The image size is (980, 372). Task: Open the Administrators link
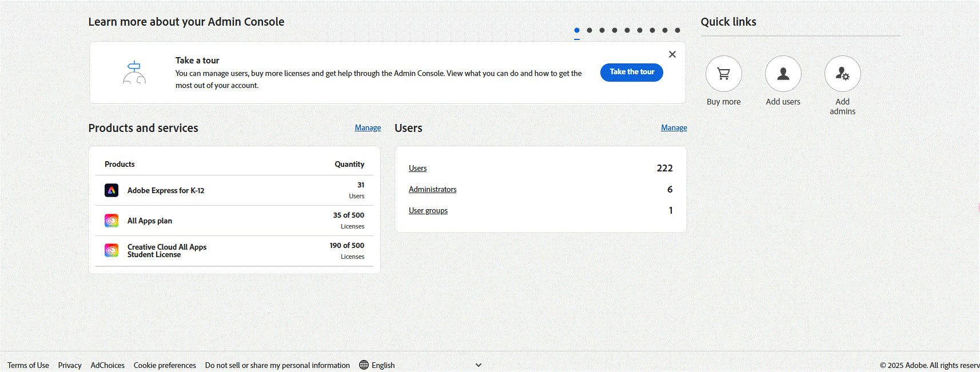point(432,189)
